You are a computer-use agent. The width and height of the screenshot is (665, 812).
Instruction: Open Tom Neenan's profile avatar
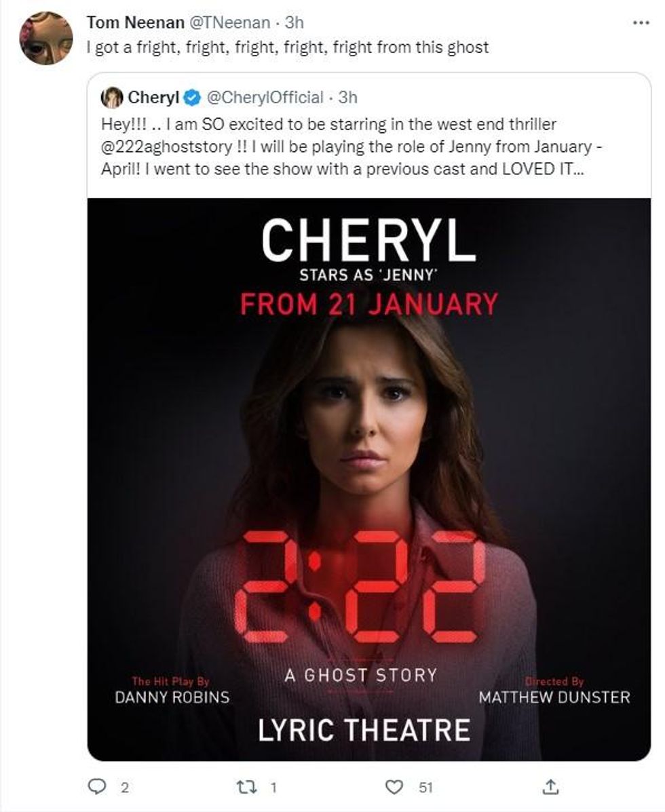pos(45,38)
